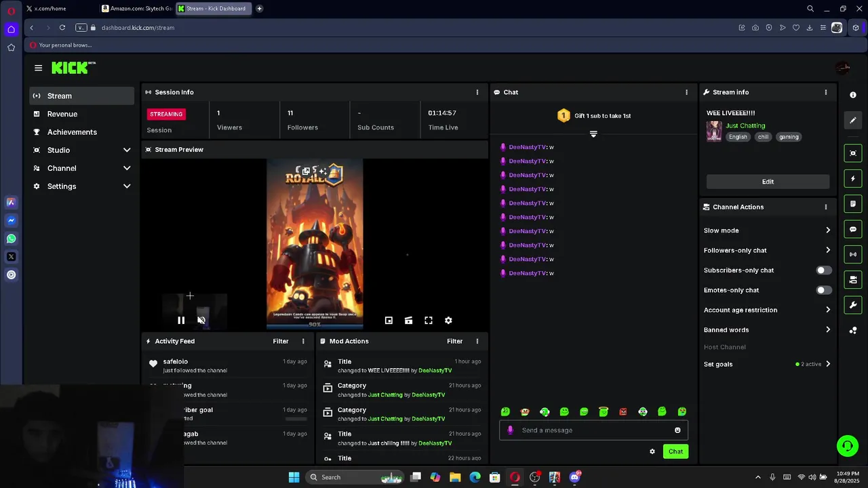Click the Clash Royale stream preview video
The image size is (868, 488).
coord(315,244)
